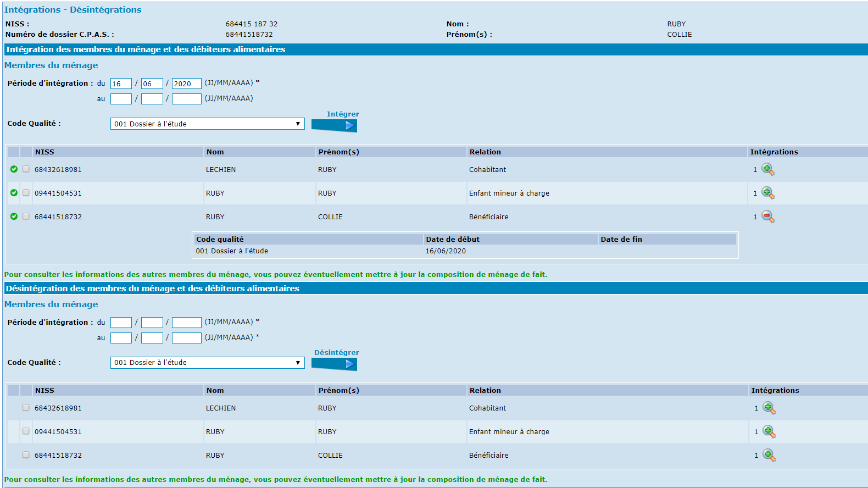Expand integrations for LECHIEN in integration table
The height and width of the screenshot is (488, 868).
click(768, 170)
